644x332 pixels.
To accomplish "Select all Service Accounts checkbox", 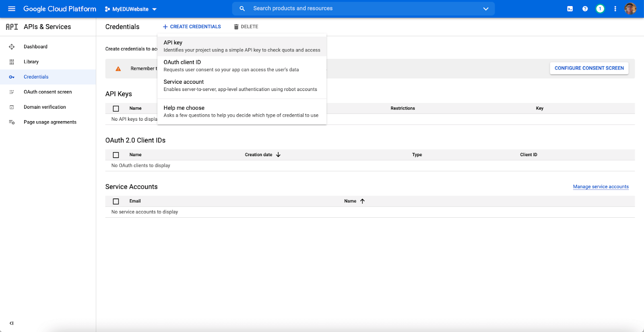I will pyautogui.click(x=116, y=201).
